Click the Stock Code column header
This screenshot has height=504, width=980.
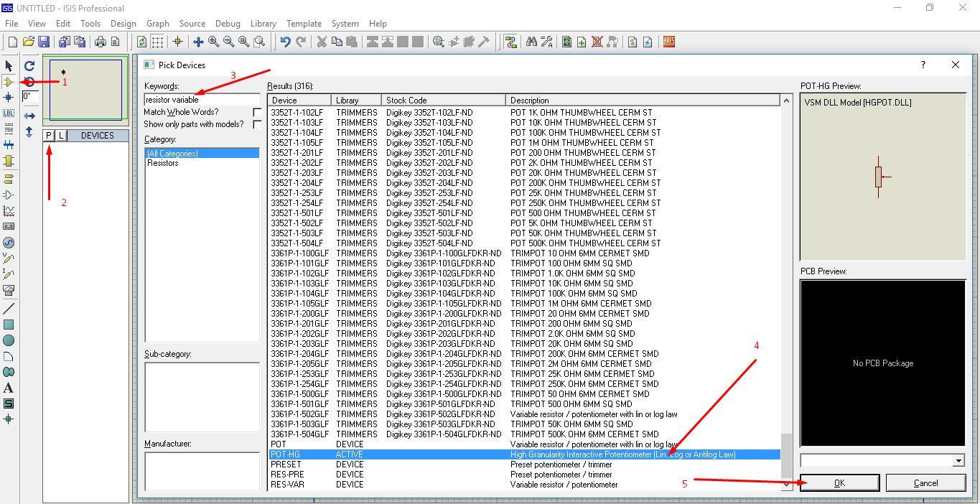(443, 100)
